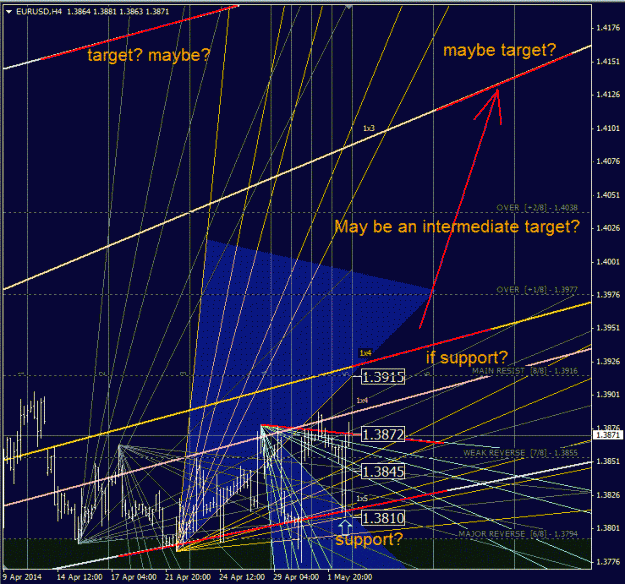Click 1.4076 on the price scale
This screenshot has width=625, height=584.
[x=608, y=161]
